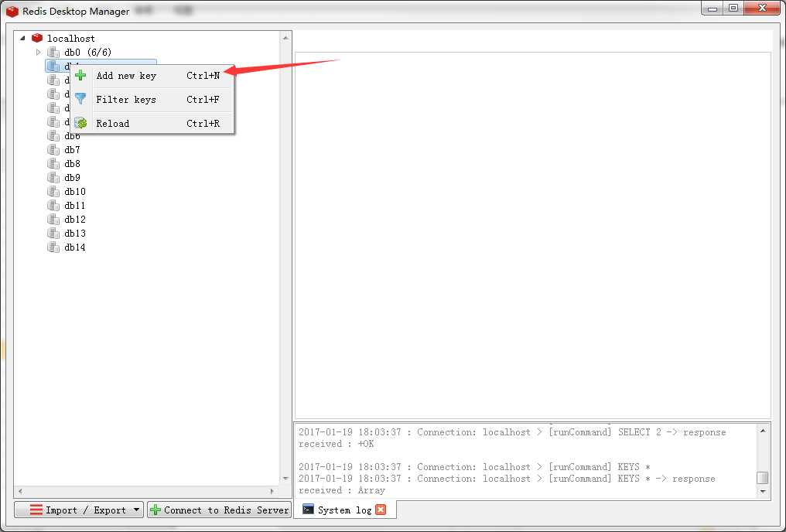Click Connect to Redis Server button
This screenshot has width=786, height=532.
pos(220,510)
